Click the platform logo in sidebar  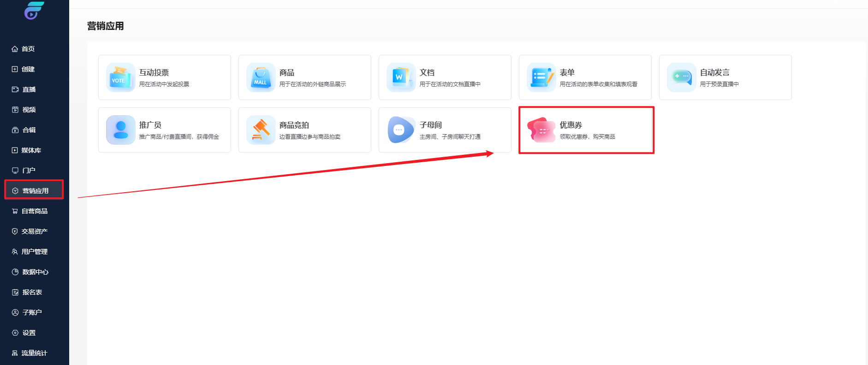pos(34,11)
